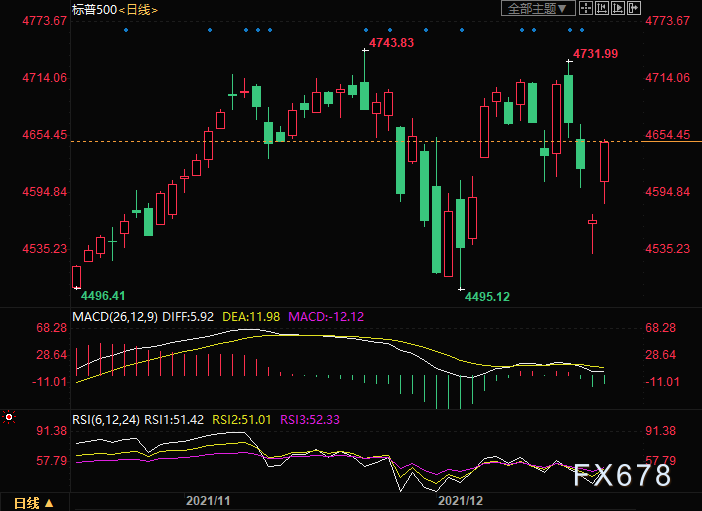Image resolution: width=702 pixels, height=511 pixels.
Task: Click the latest red candlestick on the dashed line
Action: point(604,162)
